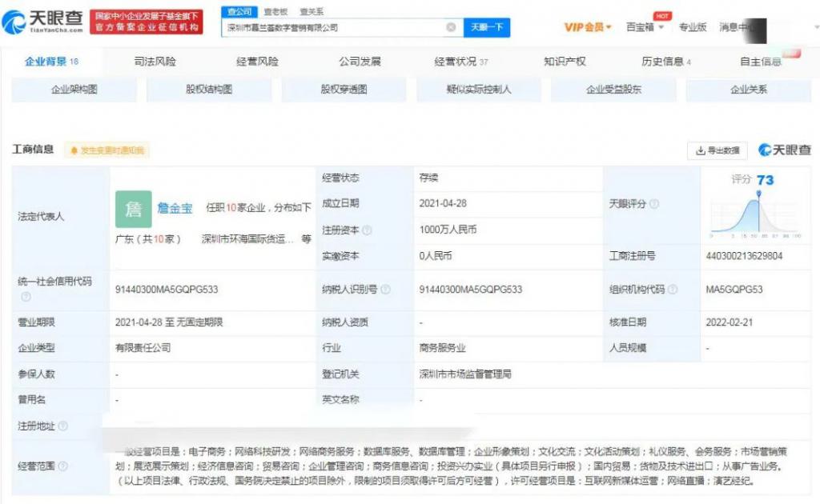Switch to the 司法风险 tab
The image size is (820, 504).
click(155, 62)
